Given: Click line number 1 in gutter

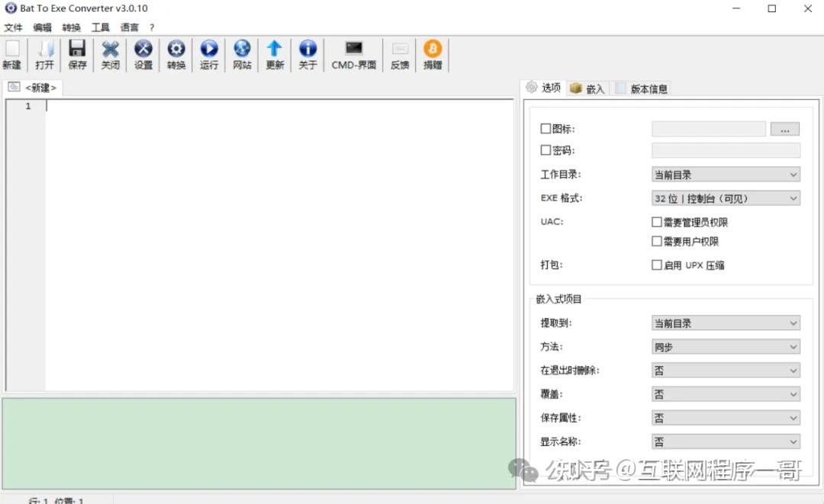Looking at the screenshot, I should pos(28,106).
